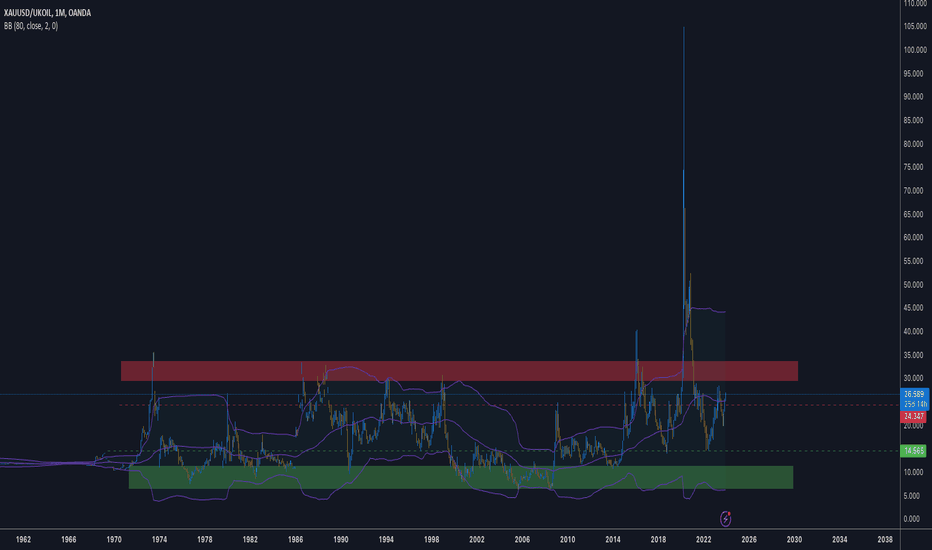The image size is (932, 550).
Task: Click the 2014 year label on time axis
Action: pyautogui.click(x=613, y=540)
